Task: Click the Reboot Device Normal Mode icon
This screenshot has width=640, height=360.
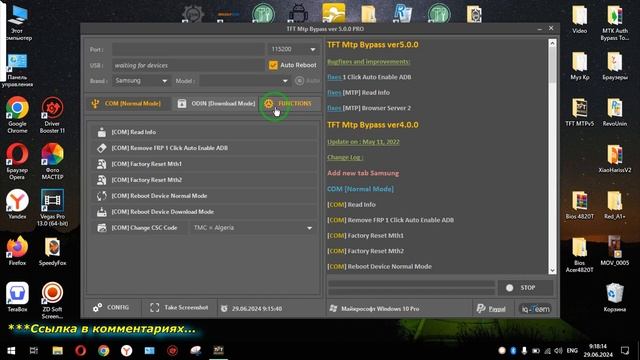Action: pyautogui.click(x=102, y=196)
